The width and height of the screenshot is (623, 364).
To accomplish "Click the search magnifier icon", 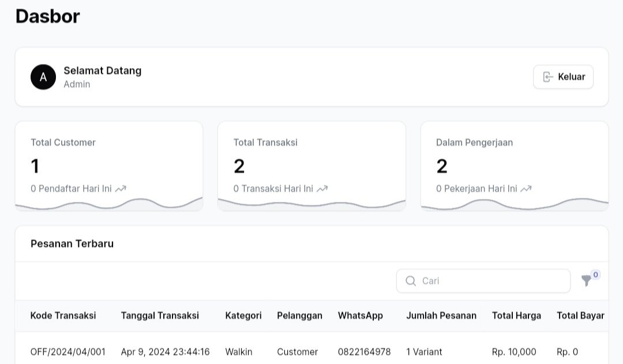I will [x=411, y=281].
